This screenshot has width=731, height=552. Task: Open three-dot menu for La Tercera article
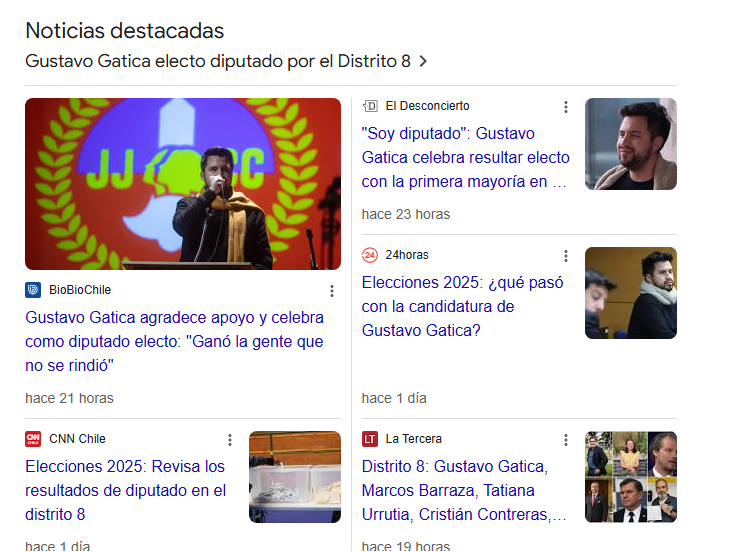(x=566, y=440)
